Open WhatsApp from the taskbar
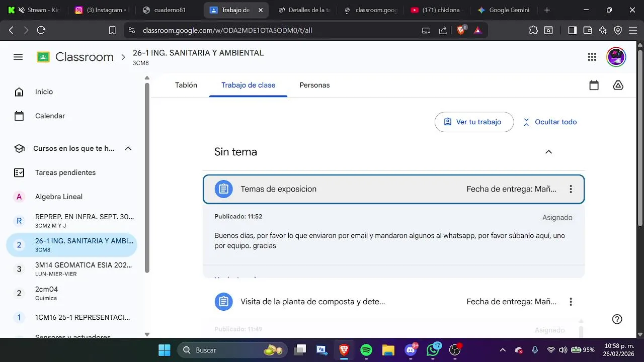Viewport: 644px width, 362px height. click(433, 350)
